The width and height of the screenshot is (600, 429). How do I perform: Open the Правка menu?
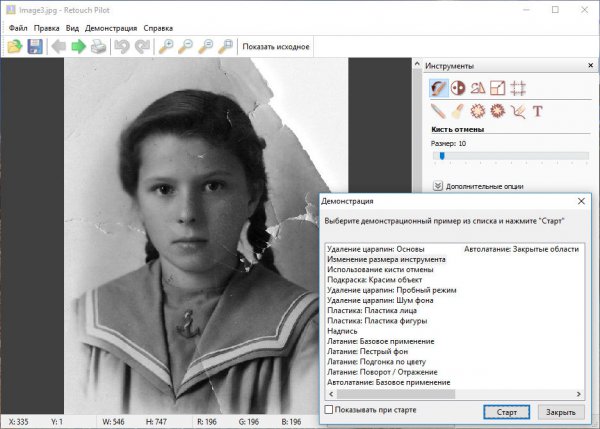tap(46, 28)
